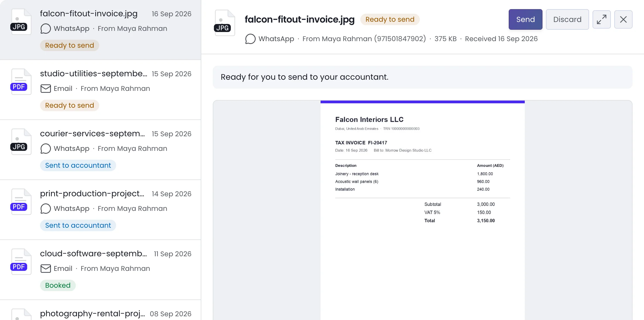Image resolution: width=644 pixels, height=320 pixels.
Task: Click PDF icon for print-production list item
Action: [21, 202]
